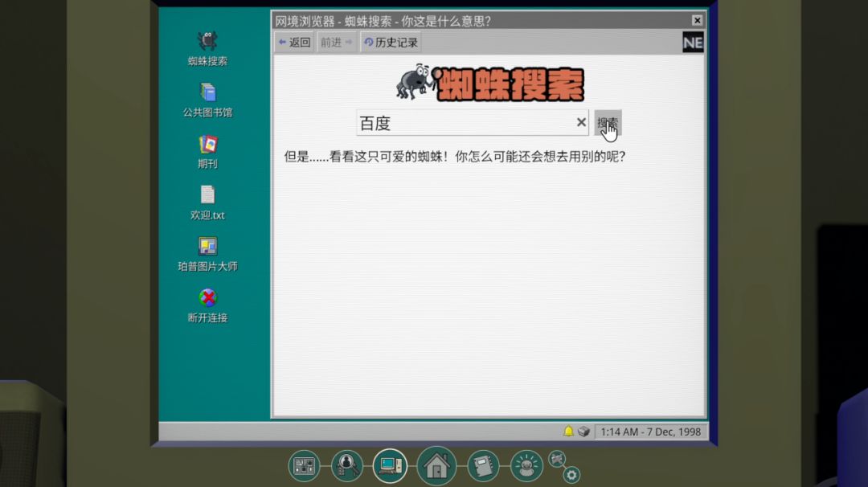Image resolution: width=868 pixels, height=487 pixels.
Task: Click the hint person icon with rays
Action: [526, 465]
